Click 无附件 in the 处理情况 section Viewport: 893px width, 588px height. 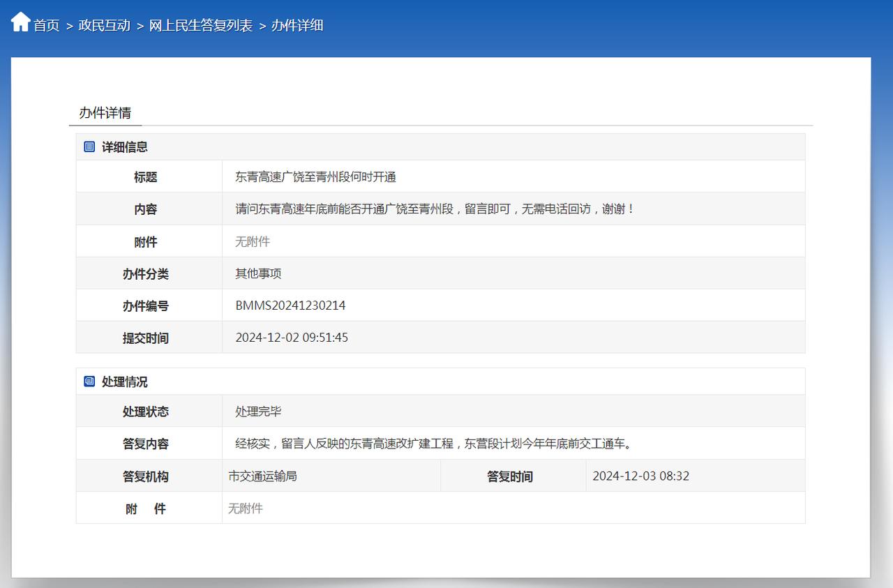[x=246, y=508]
